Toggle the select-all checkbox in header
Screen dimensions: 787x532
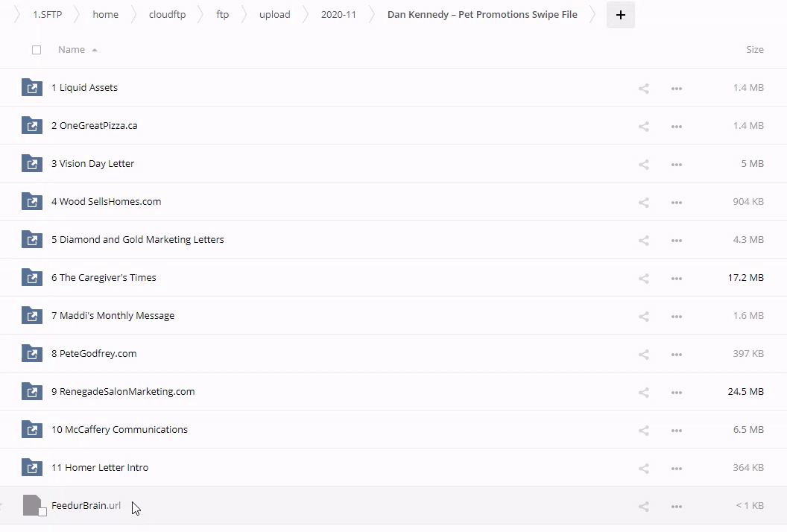coord(37,50)
